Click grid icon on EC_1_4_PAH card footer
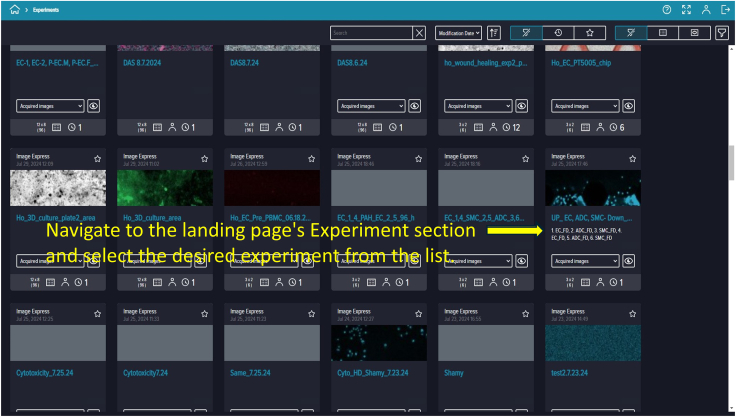Viewport: 736px width, 417px height. pyautogui.click(x=371, y=282)
